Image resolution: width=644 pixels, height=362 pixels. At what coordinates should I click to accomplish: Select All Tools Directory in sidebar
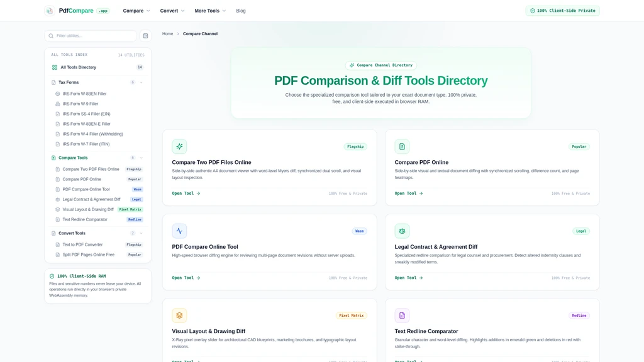[97, 67]
